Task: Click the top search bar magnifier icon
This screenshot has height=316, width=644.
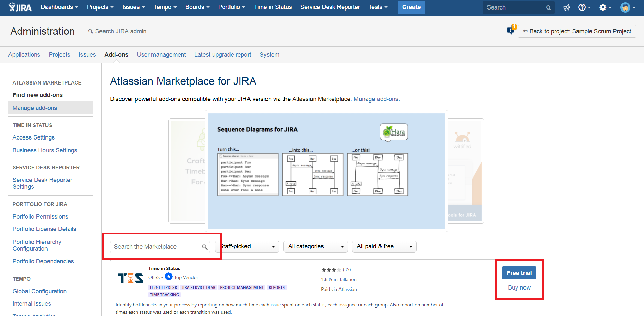Action: [x=548, y=8]
